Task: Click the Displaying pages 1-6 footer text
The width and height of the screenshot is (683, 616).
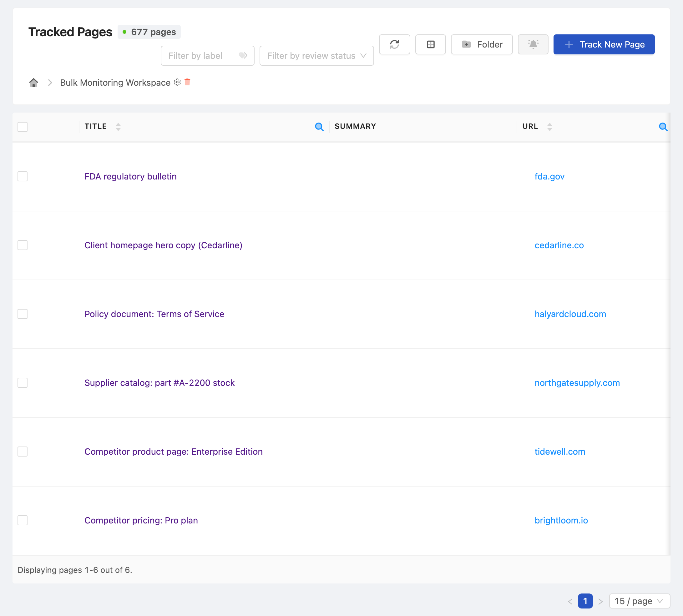Action: (x=75, y=570)
